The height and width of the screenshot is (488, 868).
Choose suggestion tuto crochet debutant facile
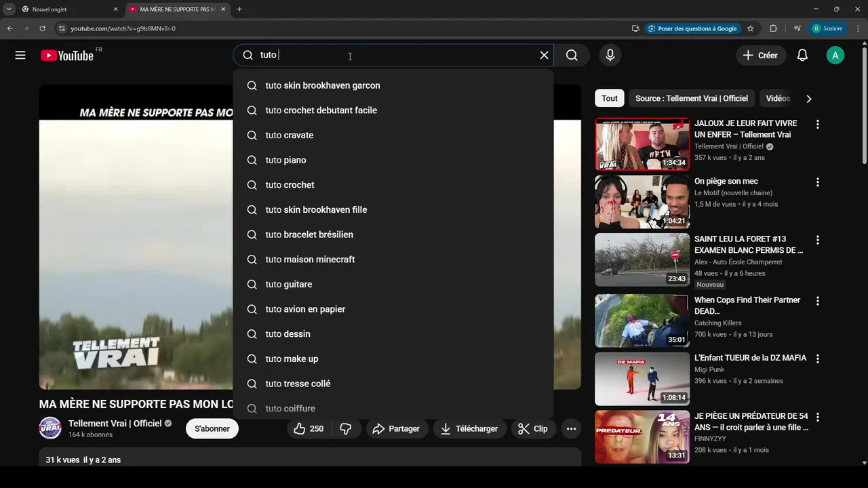click(393, 110)
